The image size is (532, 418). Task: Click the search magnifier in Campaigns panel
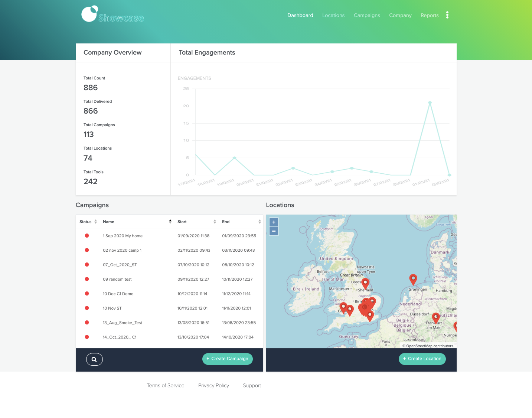(x=94, y=359)
